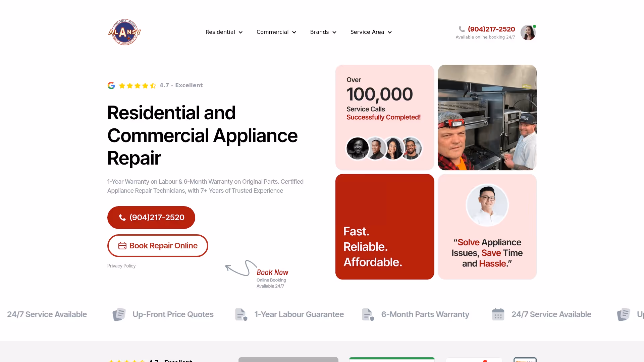Click the header phone handset icon

(462, 29)
